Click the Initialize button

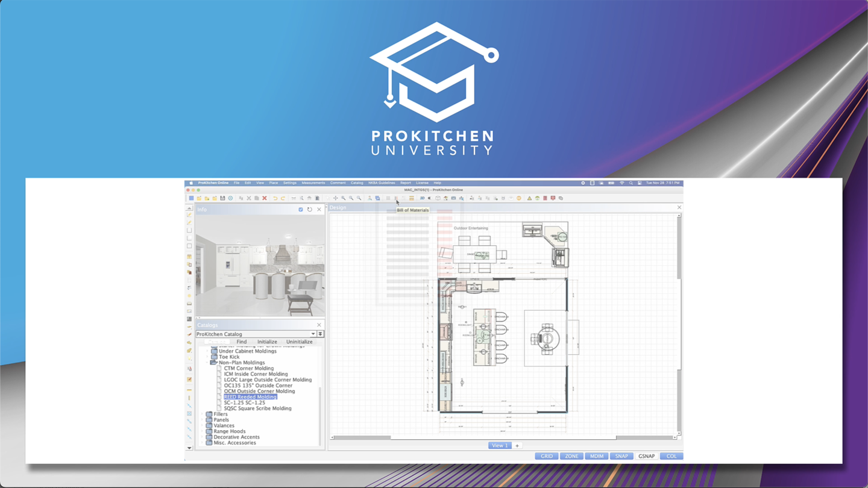click(267, 342)
